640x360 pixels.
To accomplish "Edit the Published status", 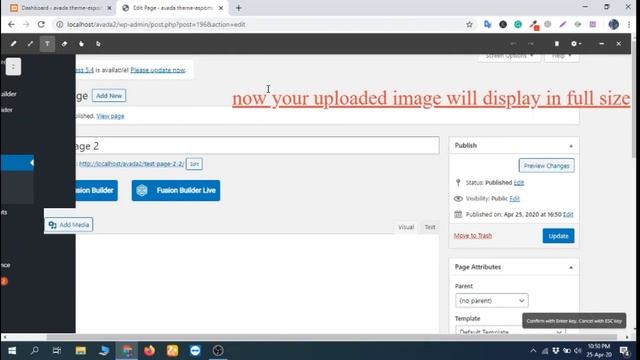I will (519, 182).
